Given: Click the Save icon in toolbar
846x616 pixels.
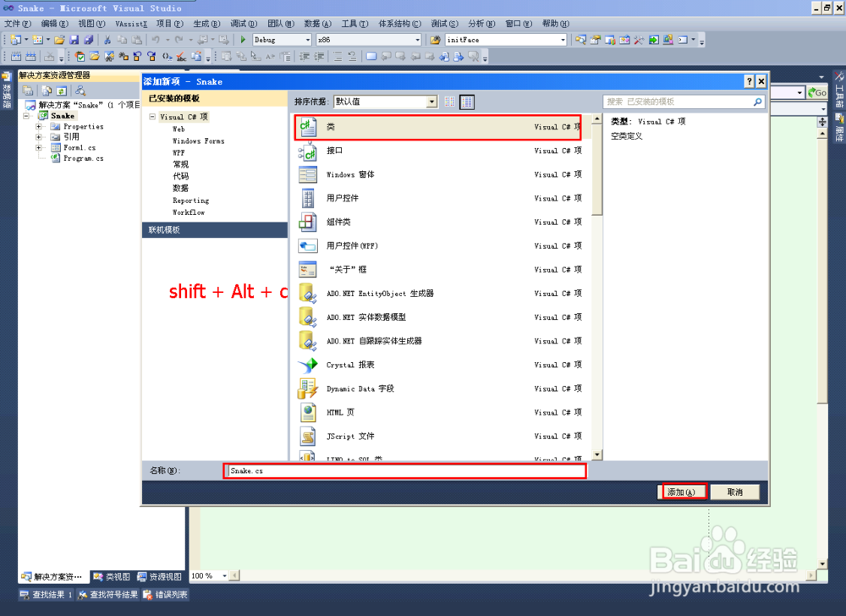Looking at the screenshot, I should pos(74,40).
